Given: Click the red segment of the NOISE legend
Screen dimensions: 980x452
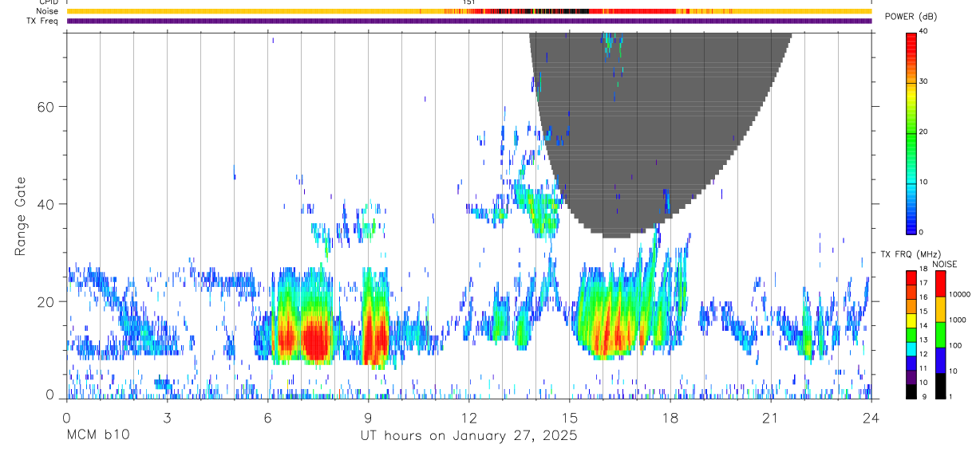Looking at the screenshot, I should click(940, 284).
